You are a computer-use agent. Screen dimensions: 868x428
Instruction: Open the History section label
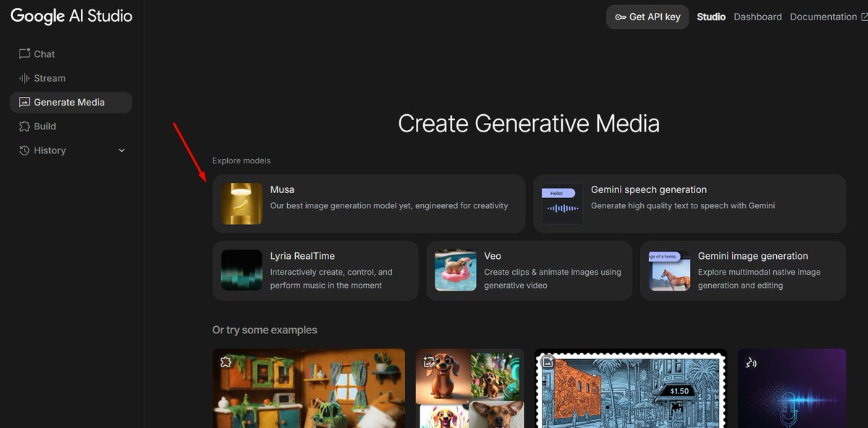tap(50, 150)
